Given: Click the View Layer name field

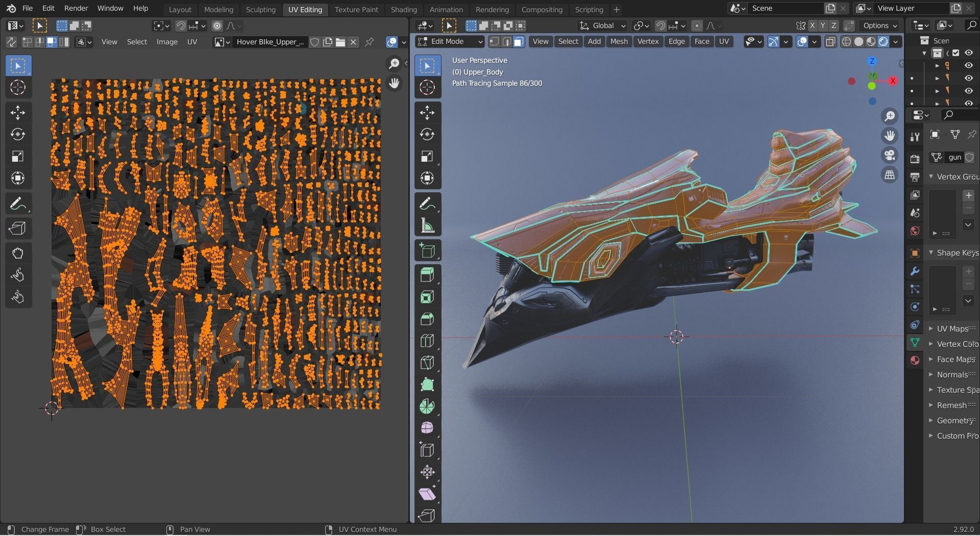Looking at the screenshot, I should [911, 9].
